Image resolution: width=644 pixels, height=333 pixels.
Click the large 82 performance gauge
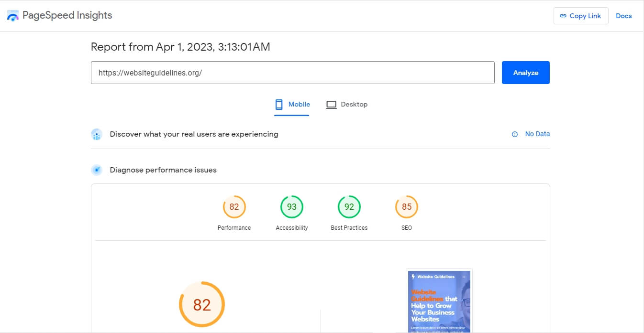pyautogui.click(x=201, y=304)
